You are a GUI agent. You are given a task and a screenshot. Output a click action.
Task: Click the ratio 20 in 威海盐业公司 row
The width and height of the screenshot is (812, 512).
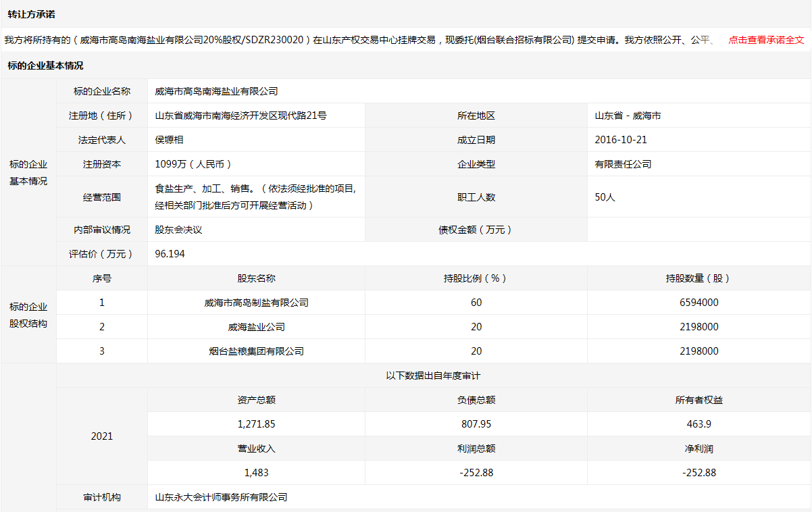(476, 327)
